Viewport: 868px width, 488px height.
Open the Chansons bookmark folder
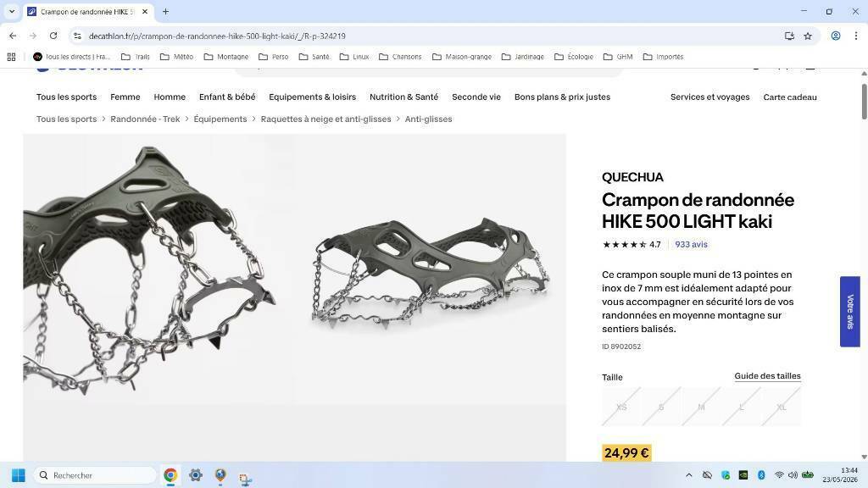click(x=400, y=57)
